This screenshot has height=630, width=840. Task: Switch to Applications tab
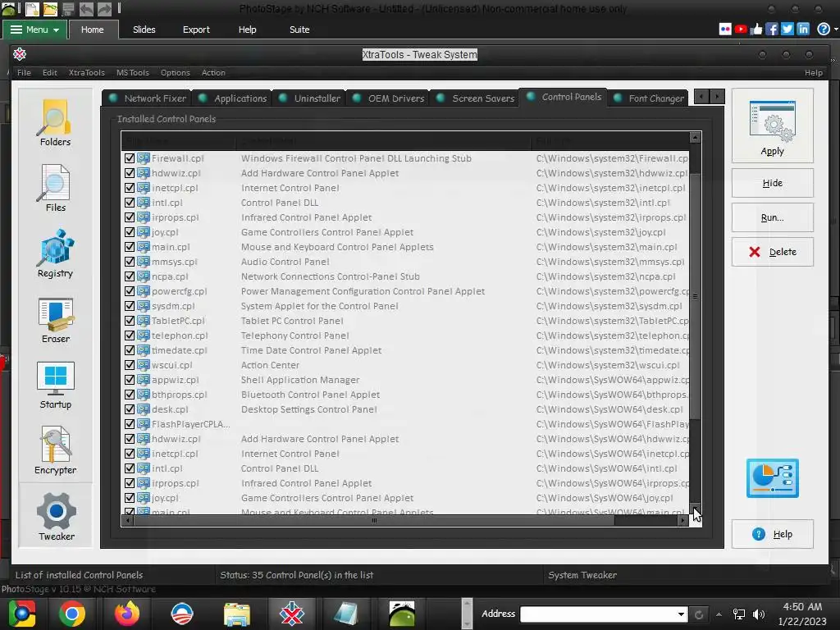(232, 98)
